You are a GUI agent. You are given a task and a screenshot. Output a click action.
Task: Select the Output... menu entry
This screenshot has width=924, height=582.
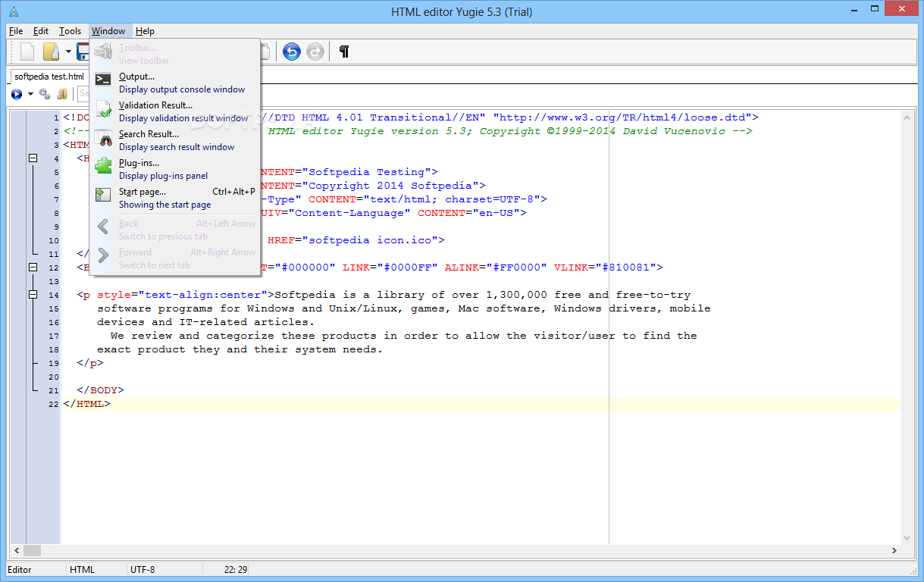click(175, 83)
